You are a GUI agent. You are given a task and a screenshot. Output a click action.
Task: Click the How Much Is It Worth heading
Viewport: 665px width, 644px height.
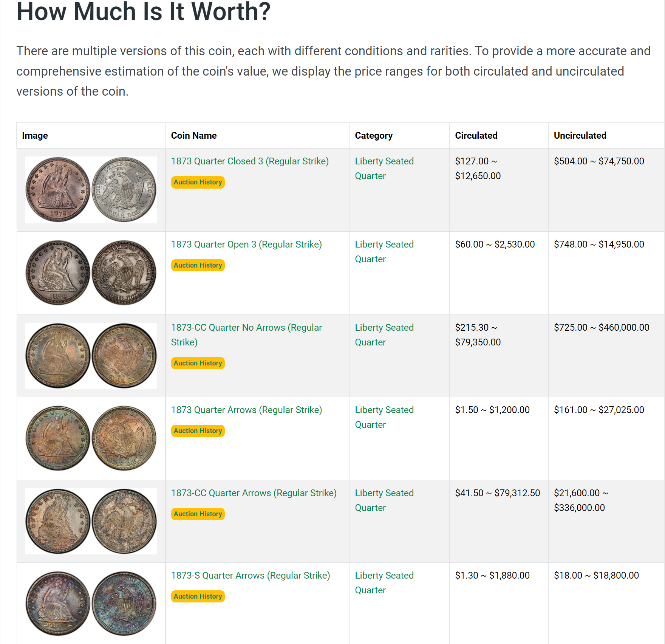[144, 11]
